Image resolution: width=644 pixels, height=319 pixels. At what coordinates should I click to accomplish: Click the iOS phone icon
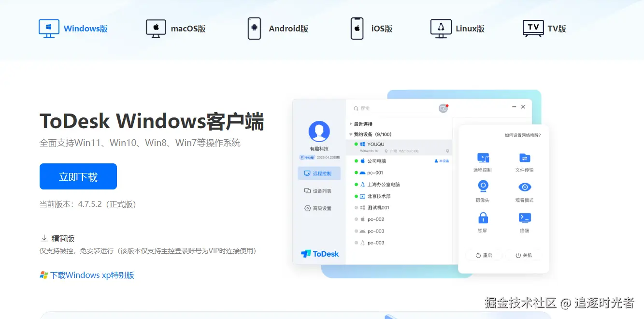tap(357, 29)
